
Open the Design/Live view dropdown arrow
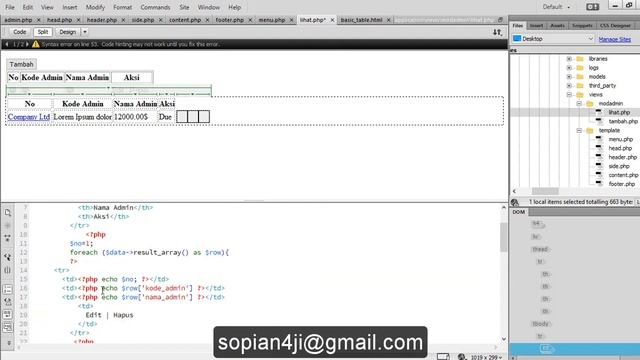click(85, 32)
